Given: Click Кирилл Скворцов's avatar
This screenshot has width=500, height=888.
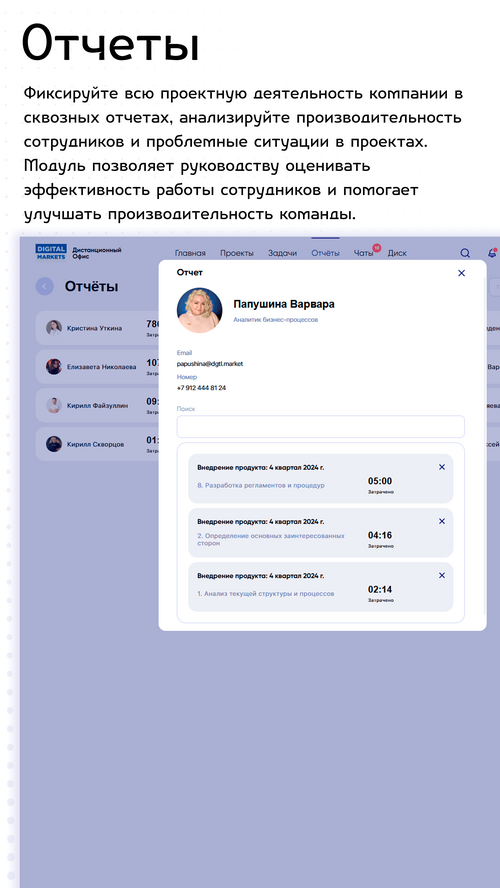Looking at the screenshot, I should pyautogui.click(x=54, y=444).
